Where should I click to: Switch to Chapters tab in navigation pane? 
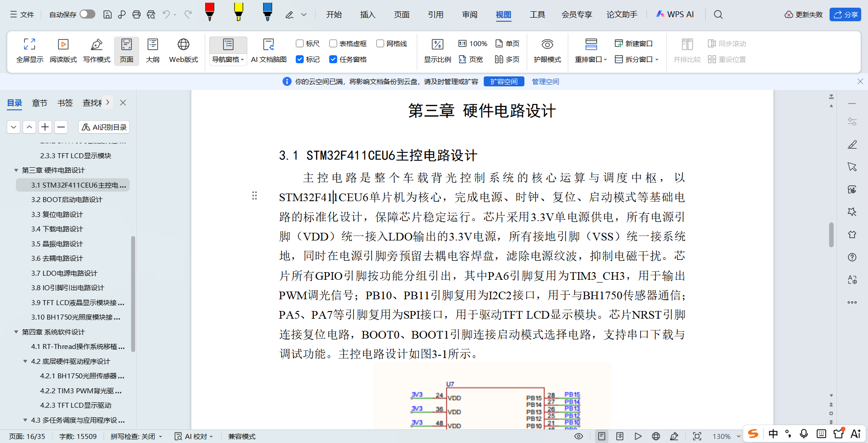pyautogui.click(x=40, y=103)
